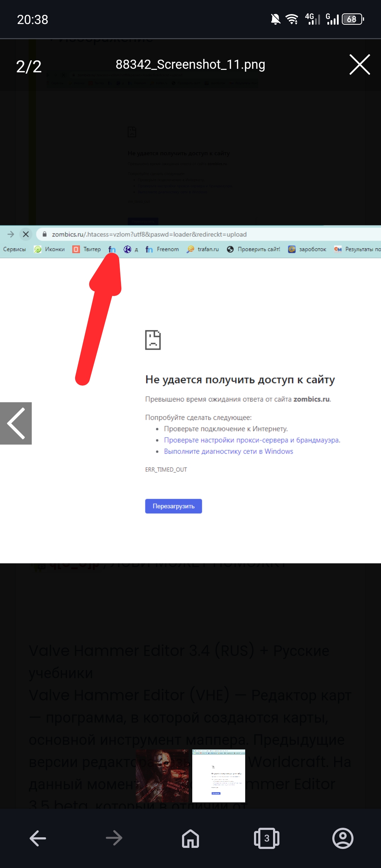Open the browser home page
The width and height of the screenshot is (381, 868).
190,838
